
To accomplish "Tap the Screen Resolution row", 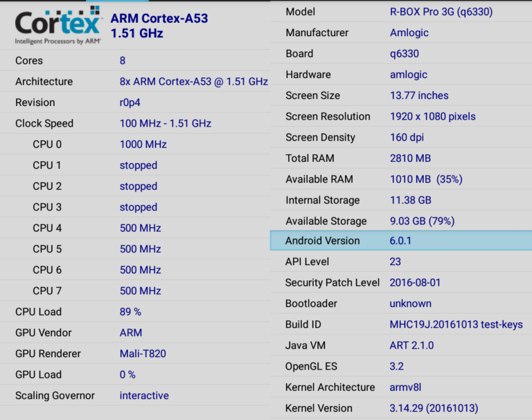I will click(x=401, y=116).
